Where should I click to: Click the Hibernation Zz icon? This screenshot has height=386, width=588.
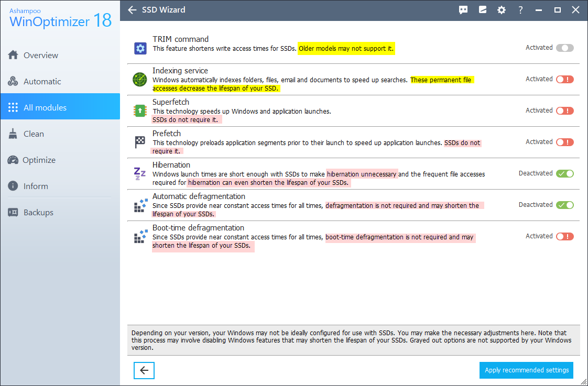click(x=140, y=173)
